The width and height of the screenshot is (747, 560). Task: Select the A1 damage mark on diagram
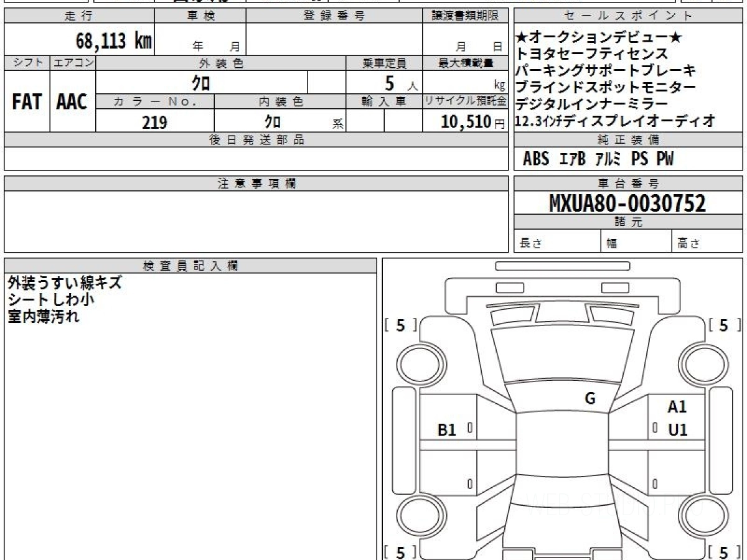coord(677,408)
